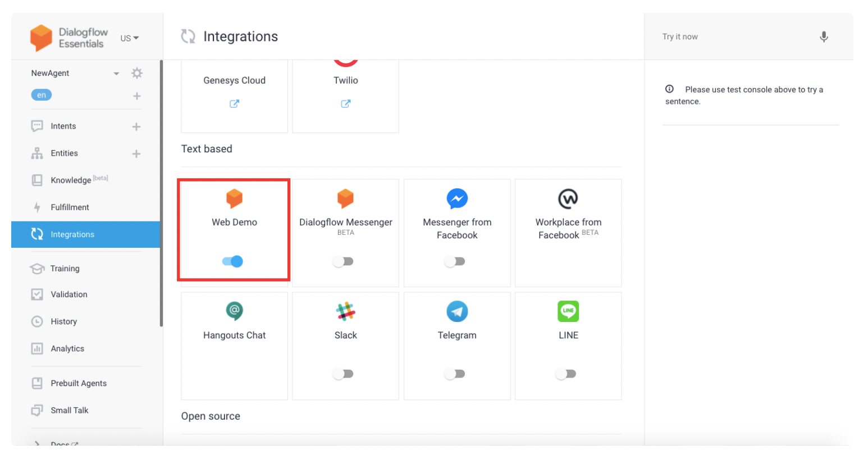The width and height of the screenshot is (868, 454).
Task: Click the microphone icon in Try it now
Action: tap(823, 37)
